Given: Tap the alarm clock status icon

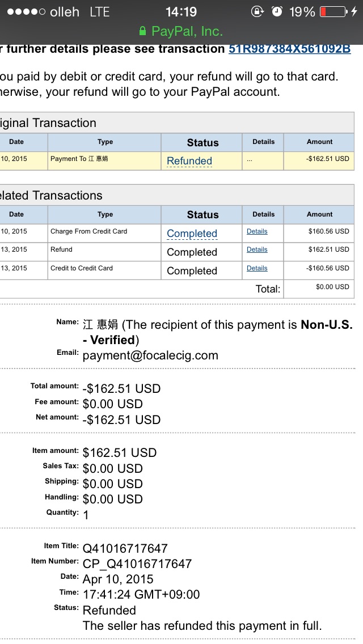Looking at the screenshot, I should point(277,11).
